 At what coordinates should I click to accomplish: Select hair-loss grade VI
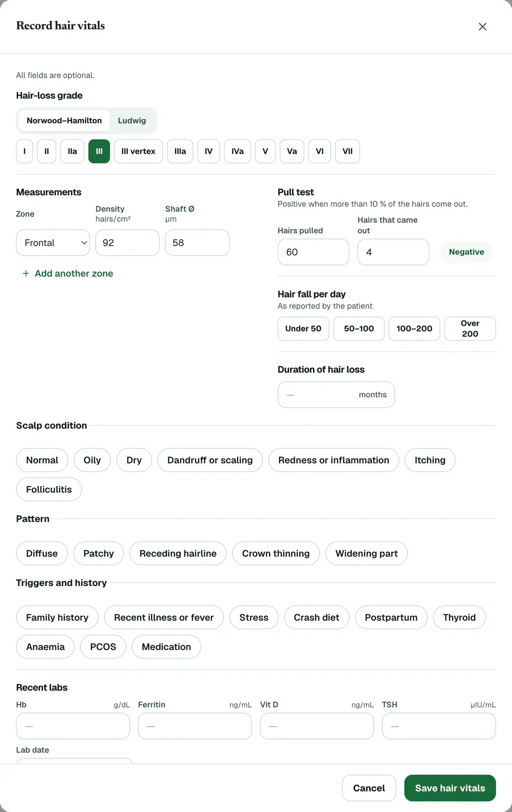320,151
